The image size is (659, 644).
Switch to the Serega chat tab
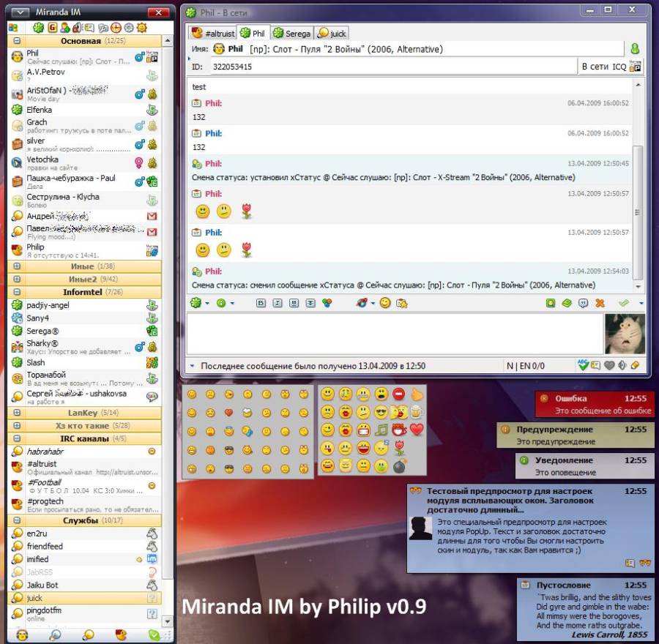(291, 33)
